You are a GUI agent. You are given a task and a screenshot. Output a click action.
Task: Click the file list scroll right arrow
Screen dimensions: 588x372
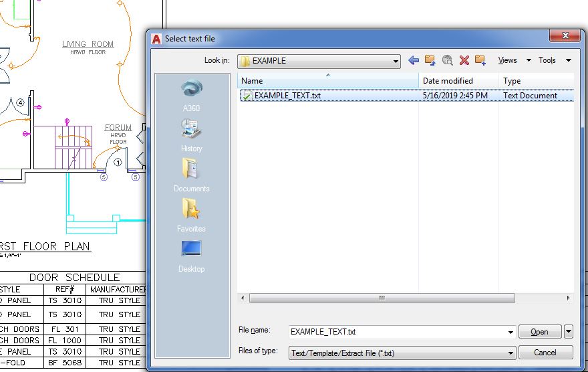(569, 298)
